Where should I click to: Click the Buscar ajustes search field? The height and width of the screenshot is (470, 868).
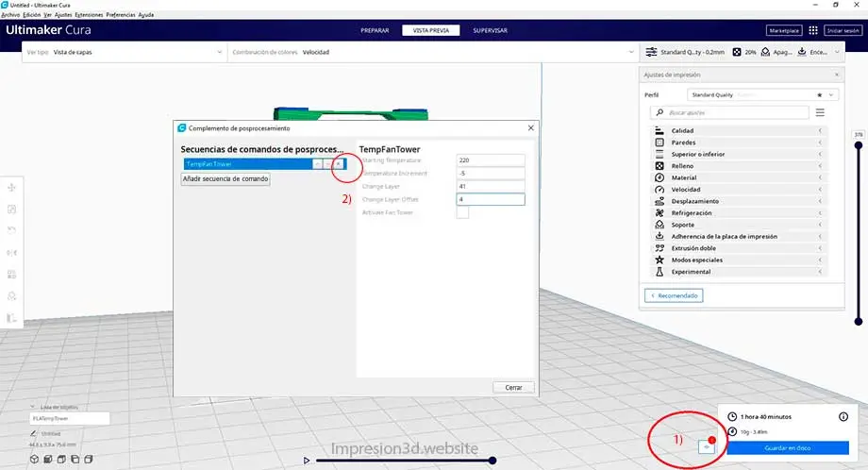pyautogui.click(x=729, y=112)
